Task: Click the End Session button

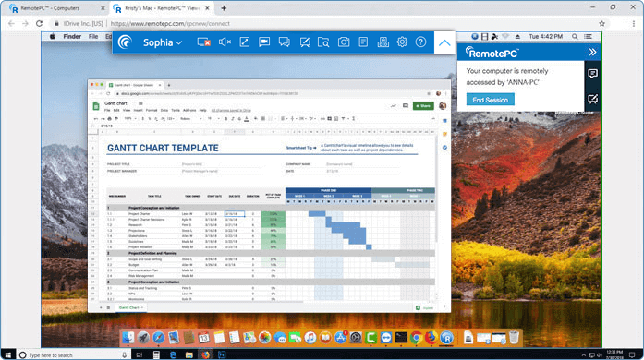Action: click(490, 100)
